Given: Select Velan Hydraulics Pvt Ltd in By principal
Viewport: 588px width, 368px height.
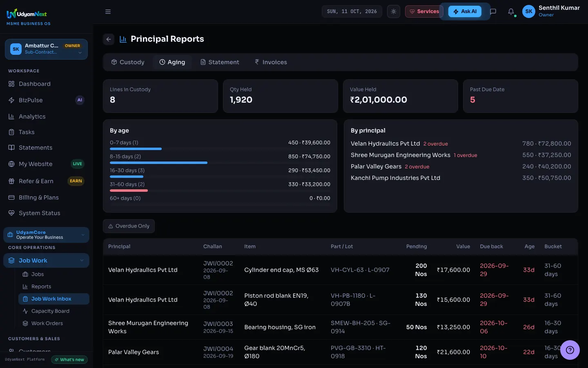Looking at the screenshot, I should [385, 144].
